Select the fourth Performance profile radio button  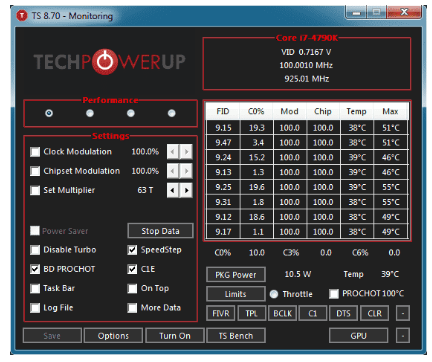pyautogui.click(x=172, y=113)
